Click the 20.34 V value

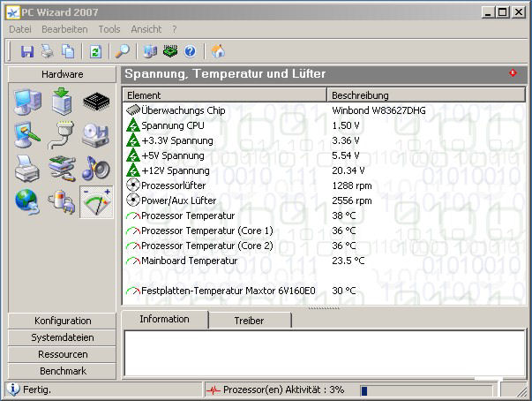click(x=348, y=170)
